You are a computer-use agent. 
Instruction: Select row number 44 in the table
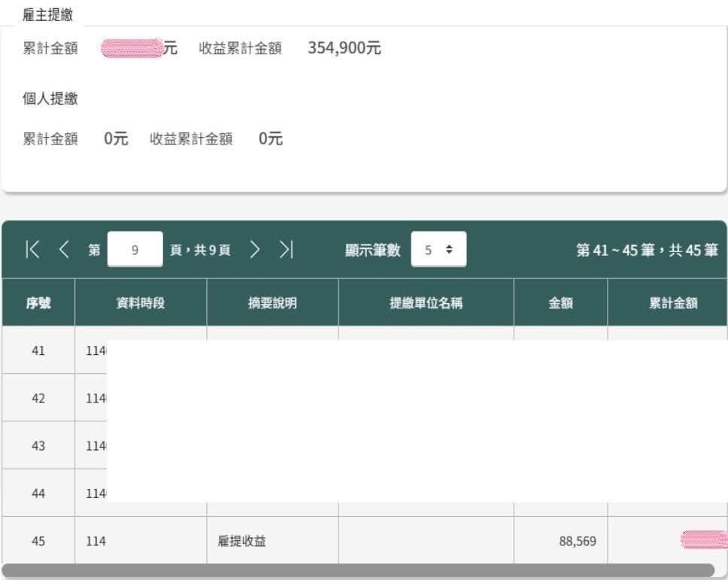38,493
